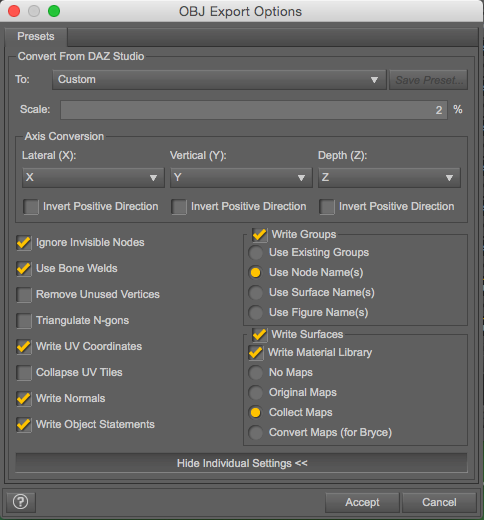
Task: Select the No Maps radio button
Action: pyautogui.click(x=256, y=373)
